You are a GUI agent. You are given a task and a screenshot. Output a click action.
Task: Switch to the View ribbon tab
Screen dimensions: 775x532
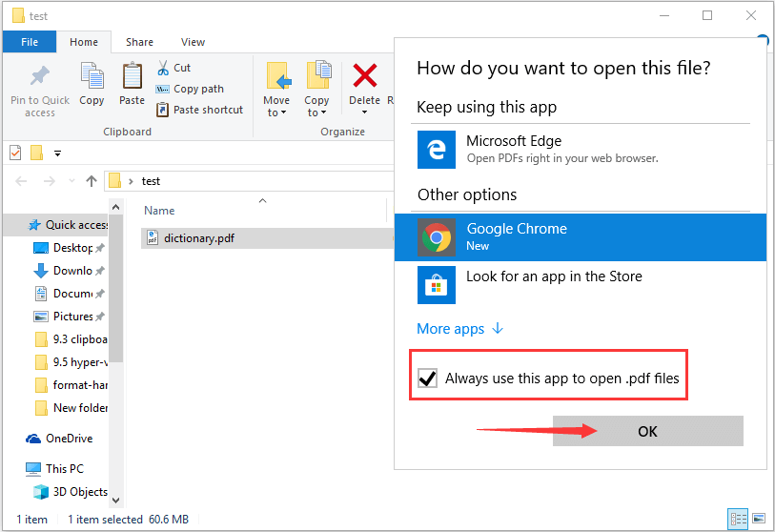pyautogui.click(x=193, y=42)
